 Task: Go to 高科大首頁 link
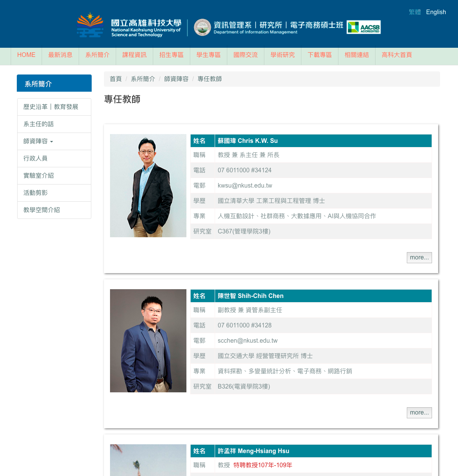(397, 55)
